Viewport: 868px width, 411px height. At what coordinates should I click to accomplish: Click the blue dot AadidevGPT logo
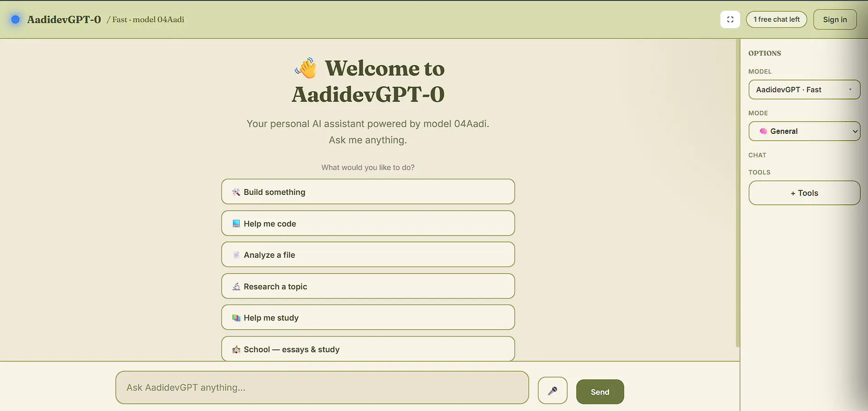pyautogui.click(x=15, y=19)
